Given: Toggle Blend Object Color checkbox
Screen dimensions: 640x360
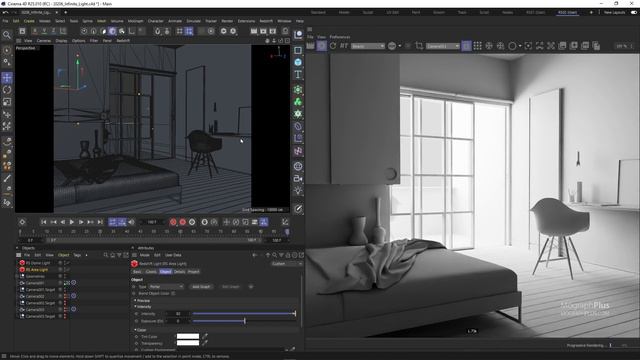Looking at the screenshot, I should point(173,293).
